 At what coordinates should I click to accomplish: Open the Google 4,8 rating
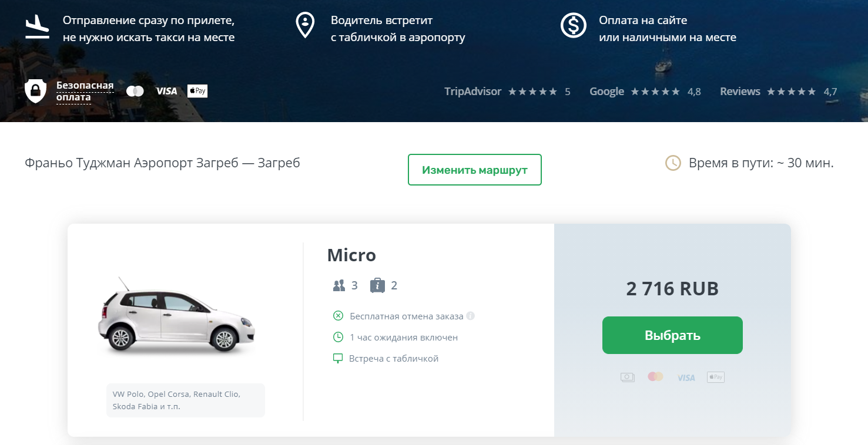(645, 92)
